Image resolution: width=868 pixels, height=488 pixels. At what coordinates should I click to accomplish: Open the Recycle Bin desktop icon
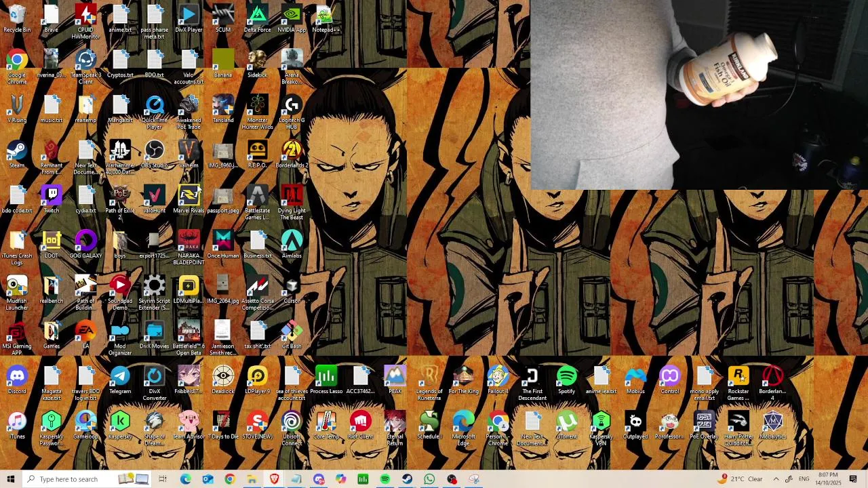coord(17,19)
